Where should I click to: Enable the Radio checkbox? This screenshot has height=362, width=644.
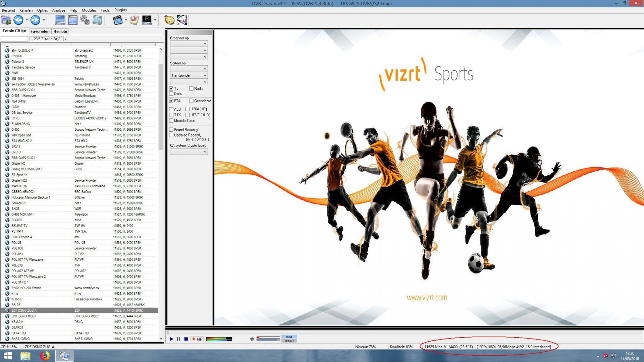pos(191,88)
